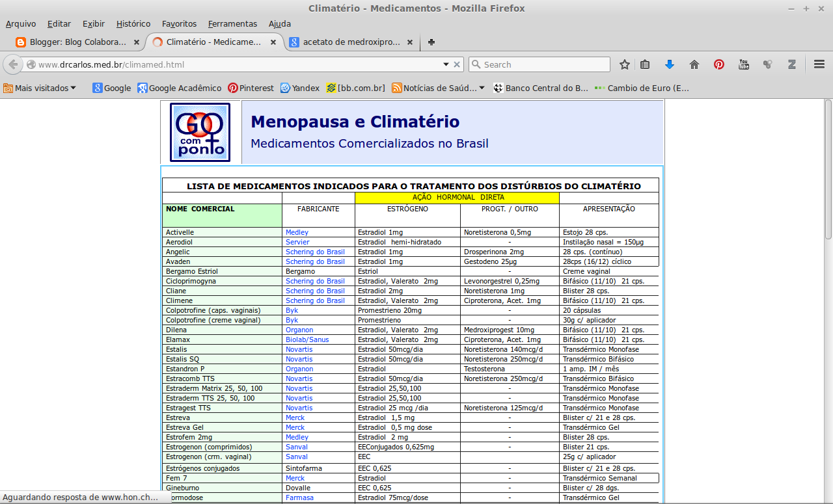This screenshot has width=833, height=504.
Task: Switch to the Blogger: Blog Colabora tab
Action: pos(77,42)
